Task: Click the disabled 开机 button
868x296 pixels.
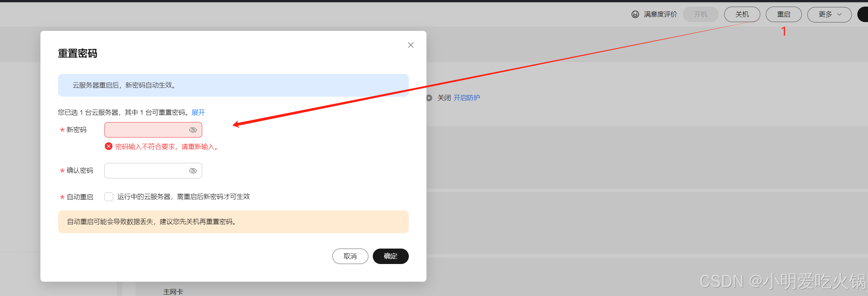Action: [700, 14]
